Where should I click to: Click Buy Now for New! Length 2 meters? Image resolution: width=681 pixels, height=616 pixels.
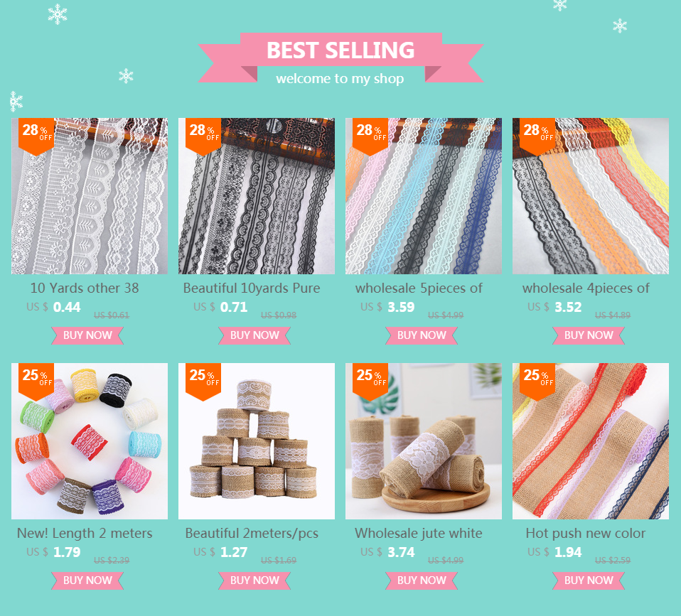click(x=87, y=581)
